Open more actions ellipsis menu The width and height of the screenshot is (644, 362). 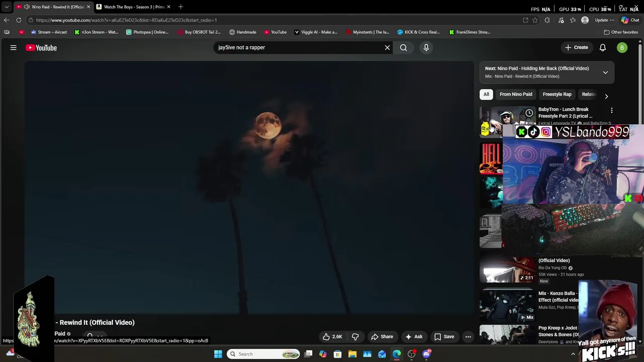468,337
